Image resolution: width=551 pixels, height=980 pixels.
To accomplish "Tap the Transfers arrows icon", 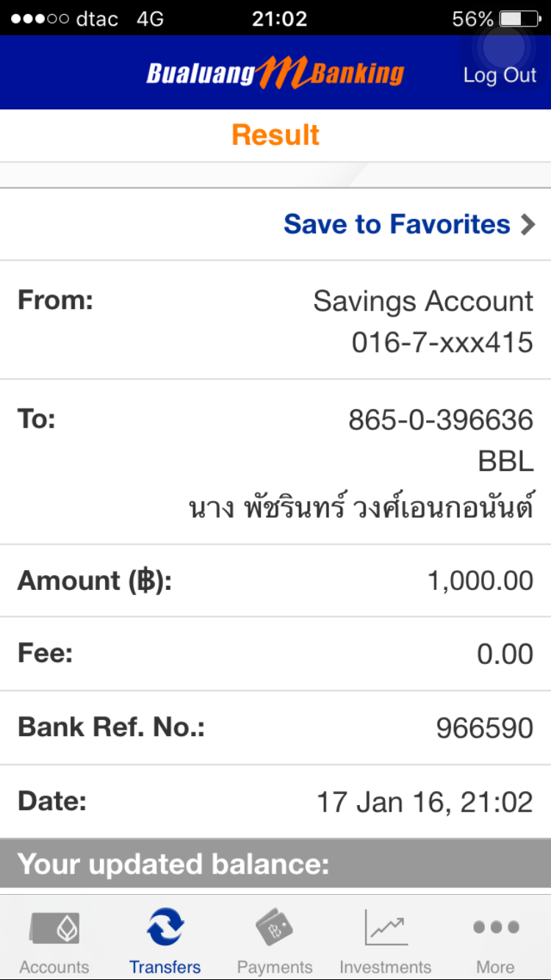I will [165, 927].
